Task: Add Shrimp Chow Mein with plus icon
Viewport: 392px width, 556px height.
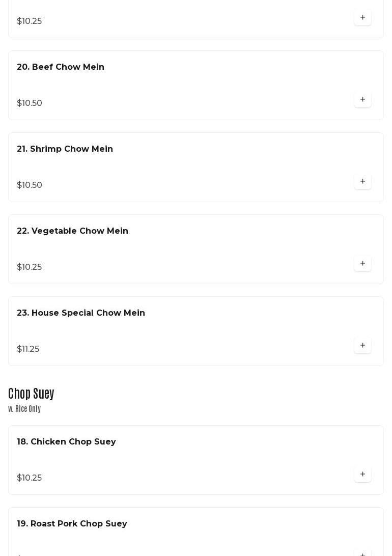Action: pyautogui.click(x=362, y=182)
